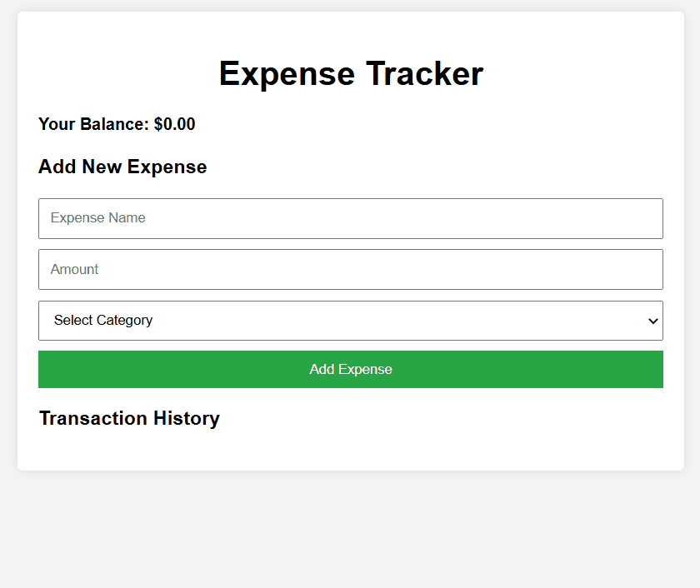Click the Transaction History heading
The image size is (700, 588).
[x=129, y=418]
